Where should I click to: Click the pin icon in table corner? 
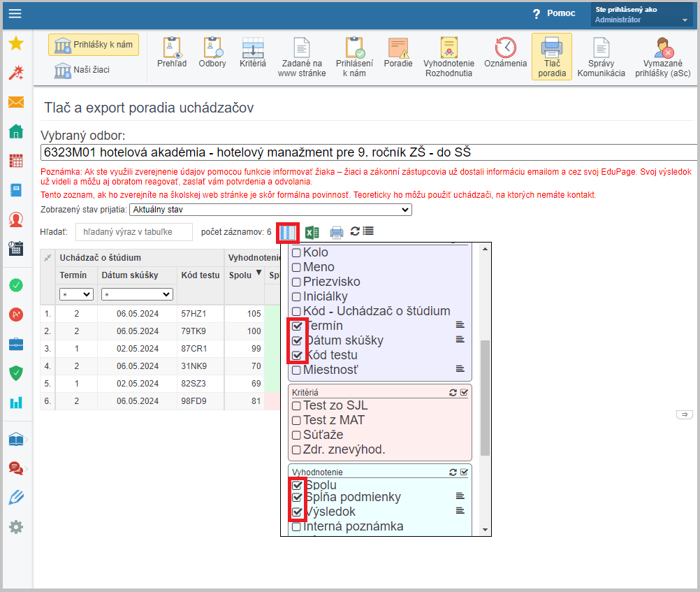tap(48, 257)
